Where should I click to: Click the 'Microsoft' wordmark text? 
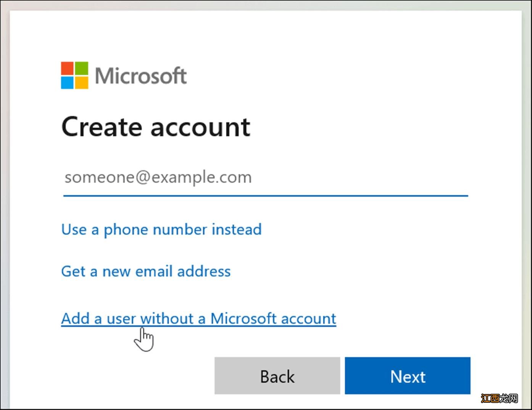point(141,76)
